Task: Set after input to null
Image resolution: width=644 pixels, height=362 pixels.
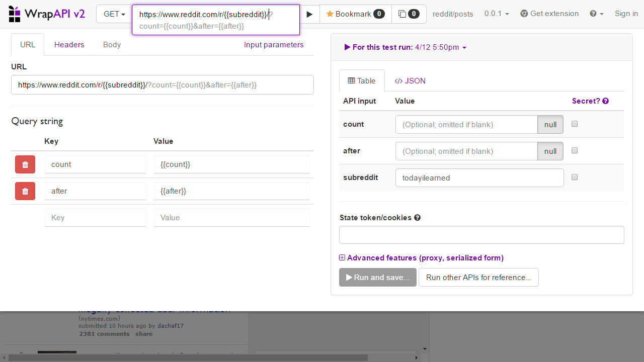Action: click(550, 151)
